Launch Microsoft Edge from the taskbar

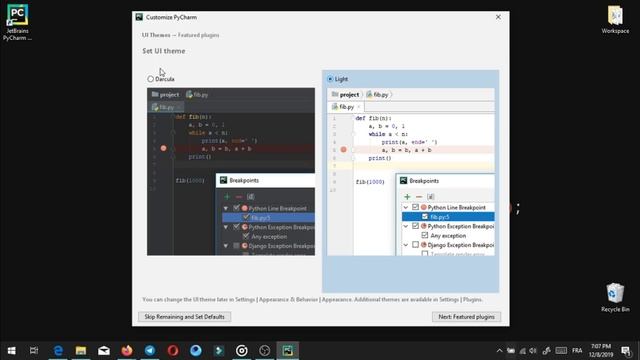58,351
